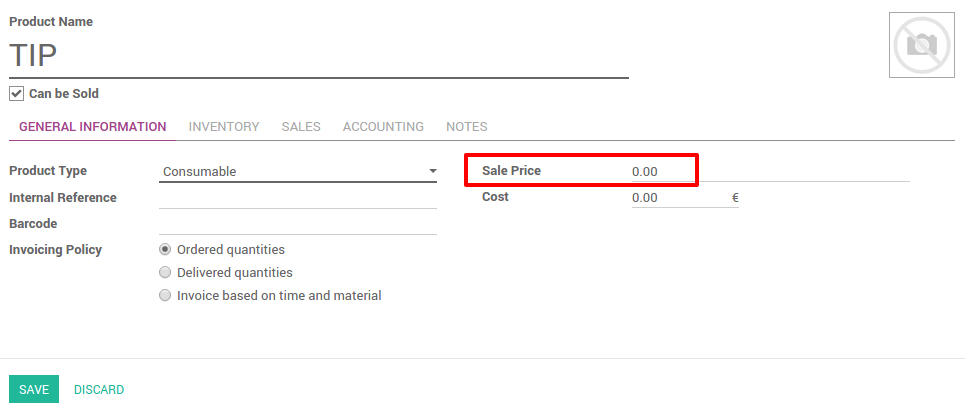This screenshot has width=965, height=408.
Task: Show the Notes tab
Action: 467,127
